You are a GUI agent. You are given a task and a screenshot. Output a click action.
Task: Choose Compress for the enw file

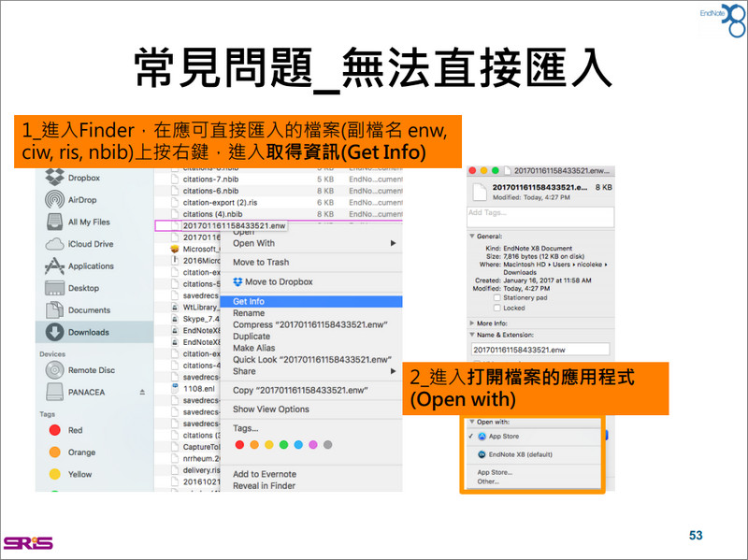click(311, 324)
